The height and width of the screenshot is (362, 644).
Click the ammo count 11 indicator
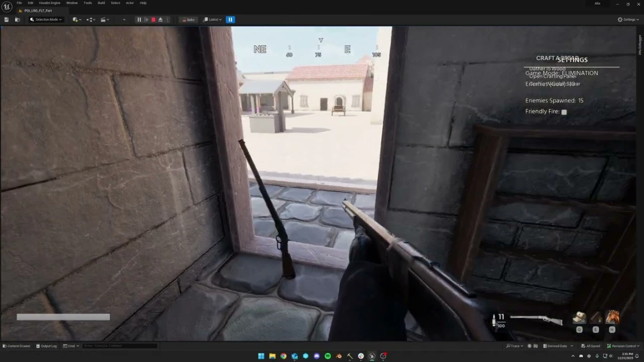(501, 316)
